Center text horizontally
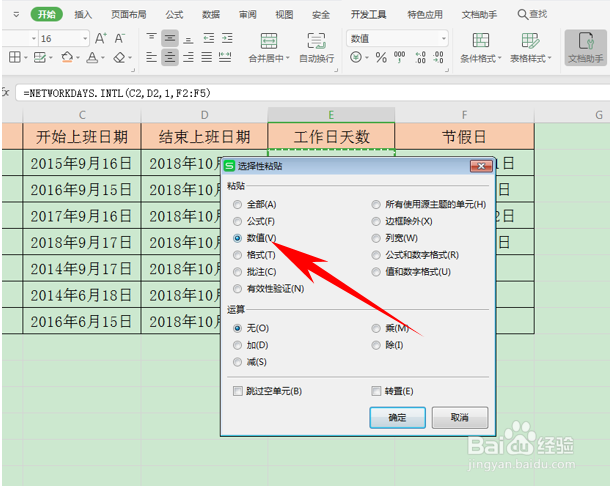 170,58
